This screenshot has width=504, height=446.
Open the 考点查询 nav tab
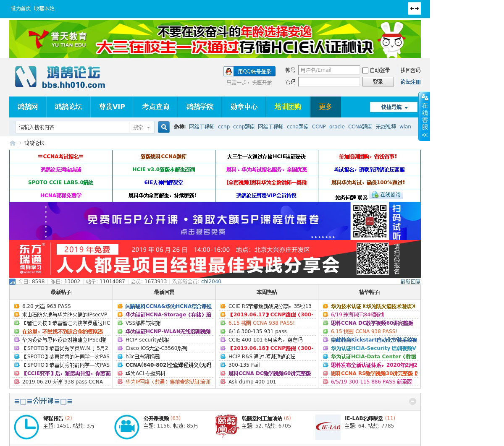pos(155,107)
